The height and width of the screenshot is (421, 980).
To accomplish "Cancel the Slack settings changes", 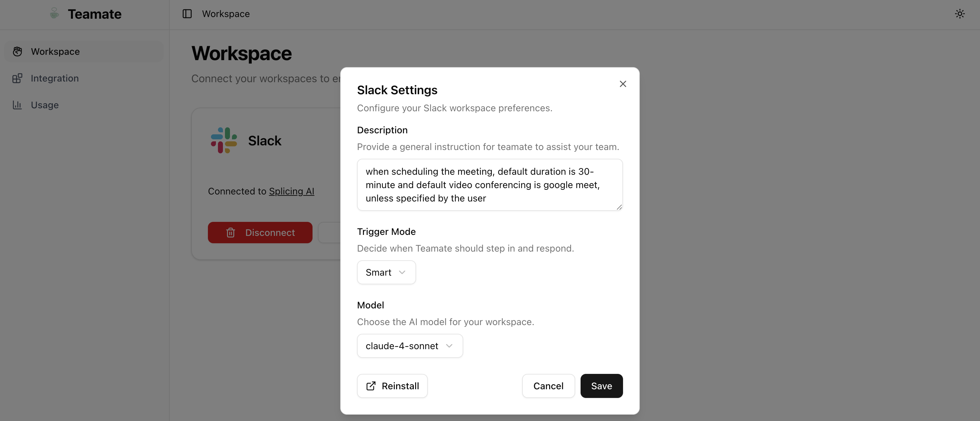I will [548, 386].
